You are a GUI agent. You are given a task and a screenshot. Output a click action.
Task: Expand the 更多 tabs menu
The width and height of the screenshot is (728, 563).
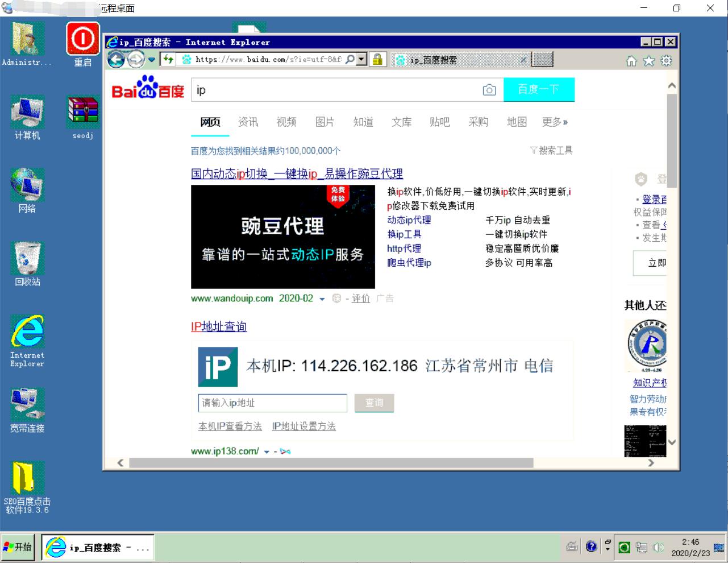click(x=555, y=122)
